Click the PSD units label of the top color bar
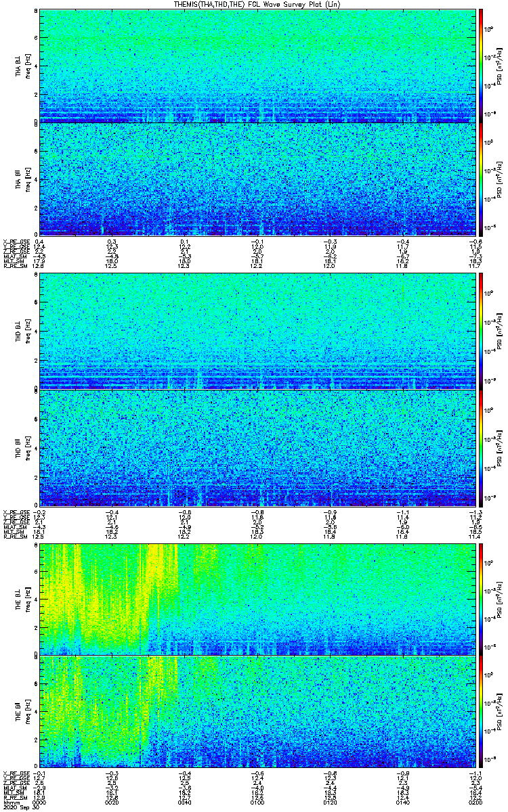 coord(500,66)
